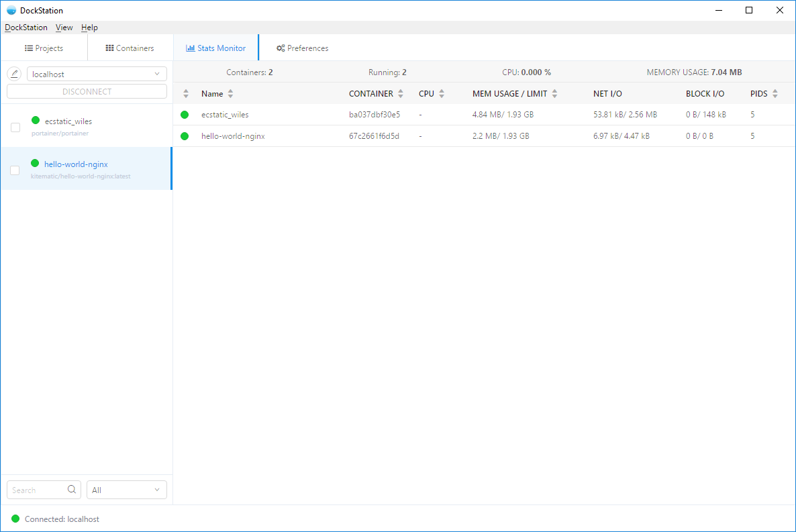This screenshot has width=796, height=532.
Task: Click the pencil edit connection icon
Action: click(15, 74)
